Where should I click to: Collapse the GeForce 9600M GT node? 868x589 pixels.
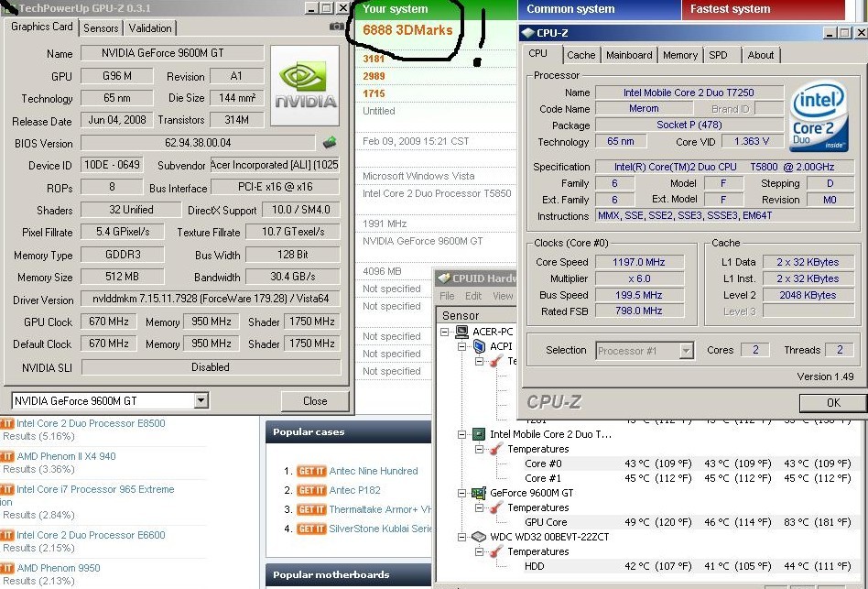pyautogui.click(x=461, y=493)
